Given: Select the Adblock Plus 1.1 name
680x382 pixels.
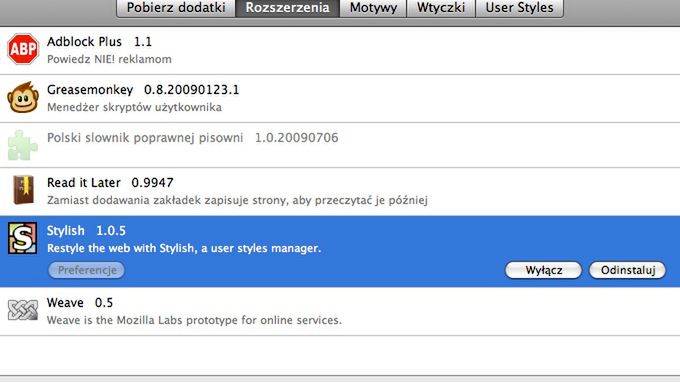Looking at the screenshot, I should coord(99,42).
